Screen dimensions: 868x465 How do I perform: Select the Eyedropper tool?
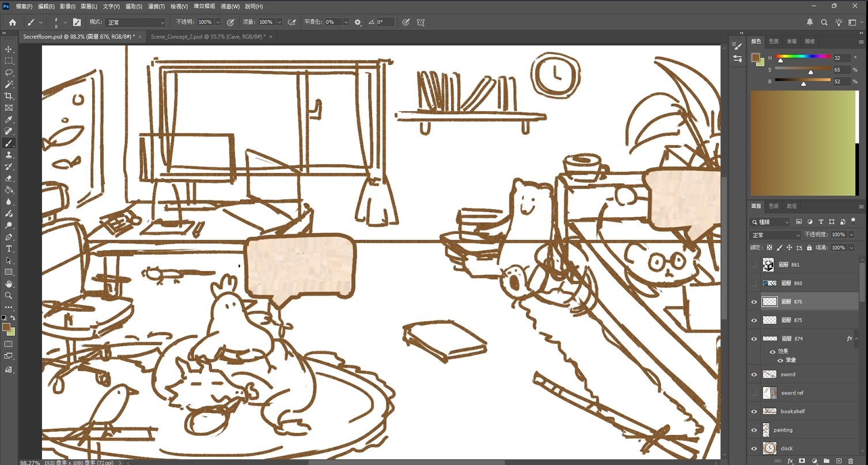click(9, 119)
